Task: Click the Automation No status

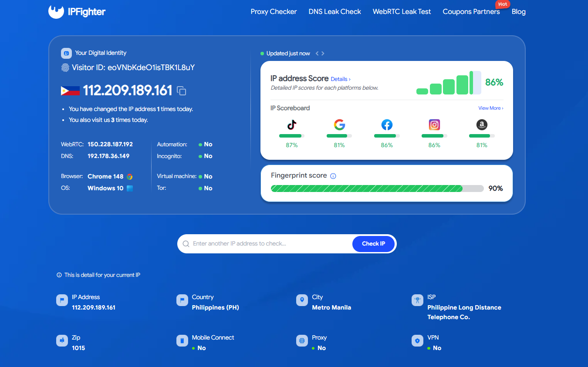Action: point(206,144)
